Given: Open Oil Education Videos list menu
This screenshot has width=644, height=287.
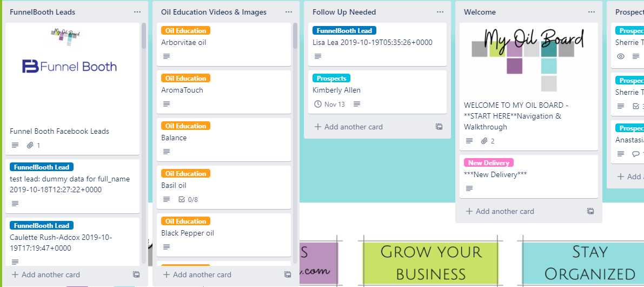Looking at the screenshot, I should [289, 12].
